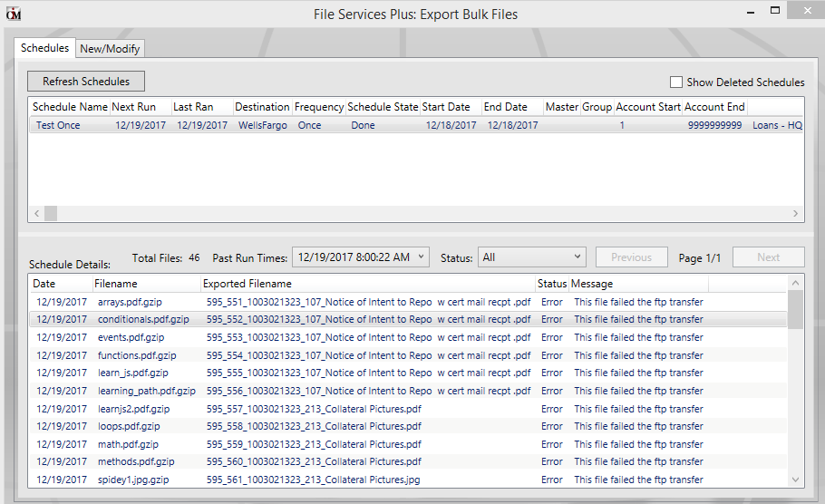Image resolution: width=825 pixels, height=504 pixels.
Task: Click the Exported Filename column header
Action: (368, 284)
